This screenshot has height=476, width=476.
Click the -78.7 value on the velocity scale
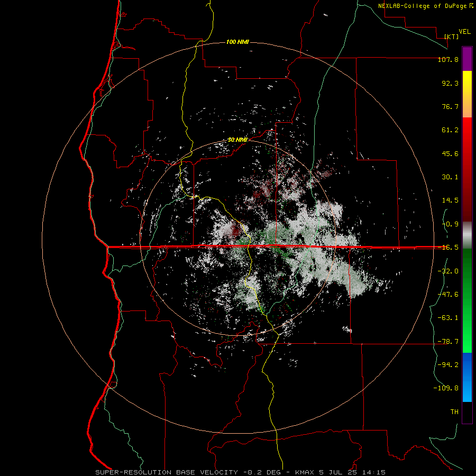coord(448,342)
